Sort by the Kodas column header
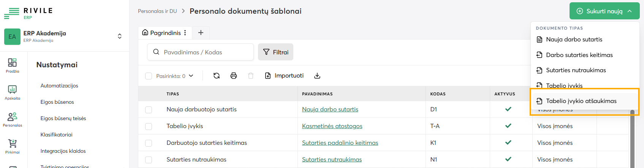Image resolution: width=644 pixels, height=168 pixels. click(438, 94)
